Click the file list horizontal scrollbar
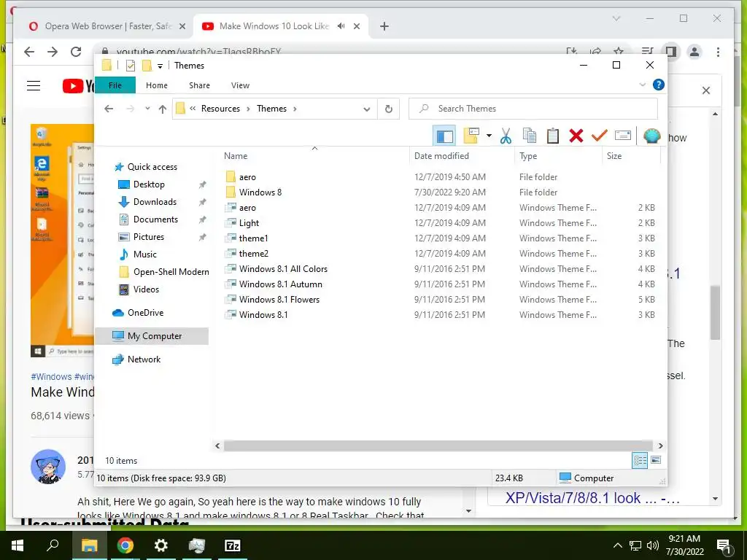The width and height of the screenshot is (747, 560). 438,446
